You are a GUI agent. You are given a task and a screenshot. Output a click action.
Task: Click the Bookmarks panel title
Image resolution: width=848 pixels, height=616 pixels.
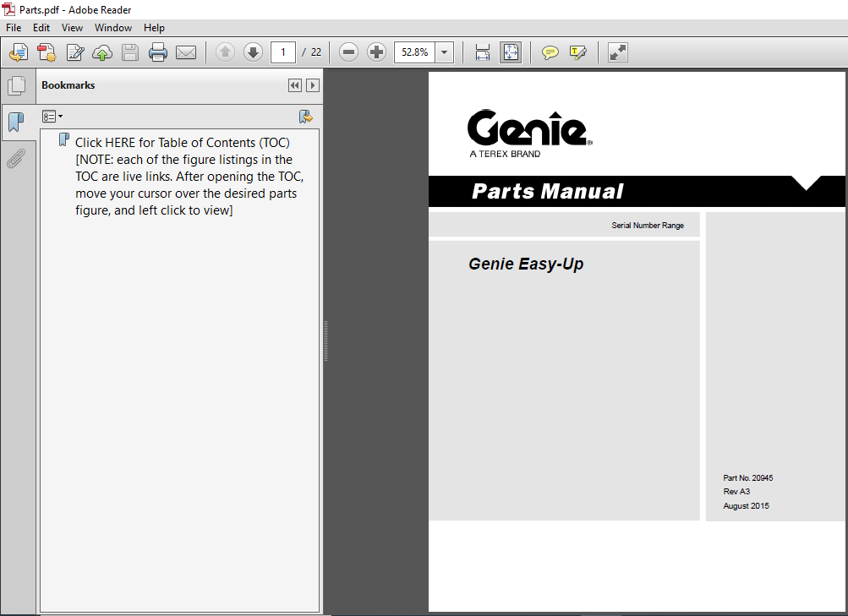[68, 85]
